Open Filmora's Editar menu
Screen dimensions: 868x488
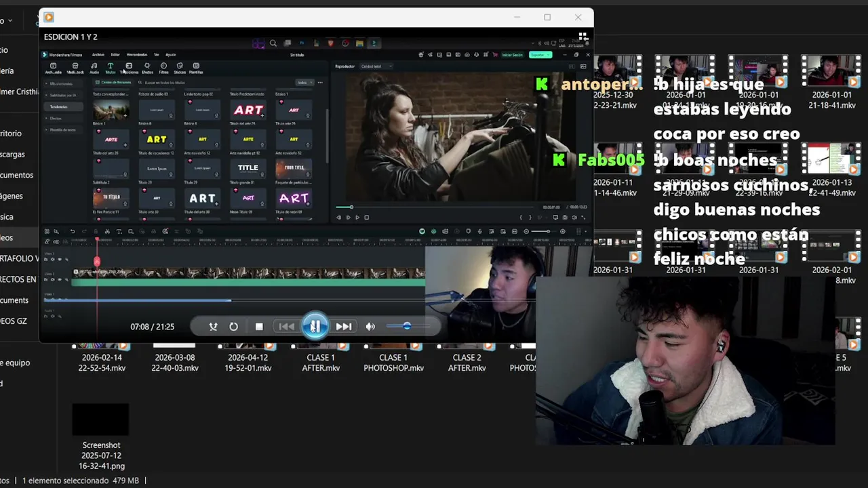click(x=115, y=54)
